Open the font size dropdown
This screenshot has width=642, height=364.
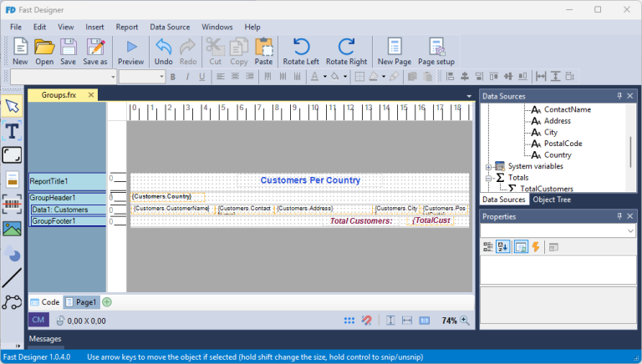[x=161, y=77]
